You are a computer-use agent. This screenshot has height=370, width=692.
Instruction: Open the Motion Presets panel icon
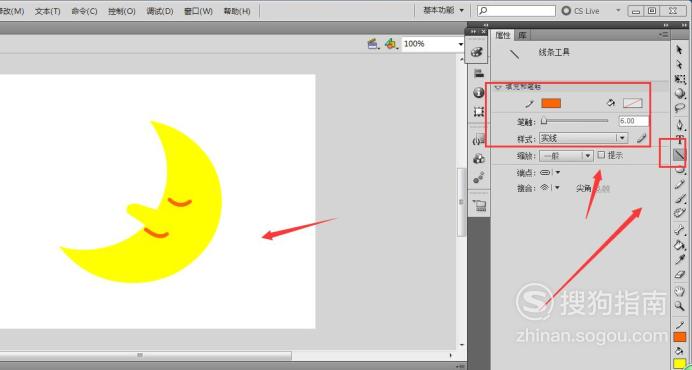point(479,177)
